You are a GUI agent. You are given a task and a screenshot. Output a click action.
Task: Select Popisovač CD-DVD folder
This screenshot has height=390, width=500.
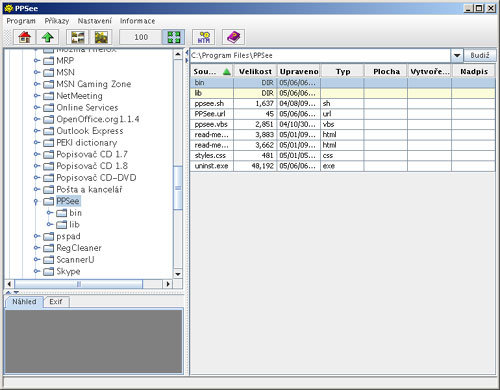point(96,178)
